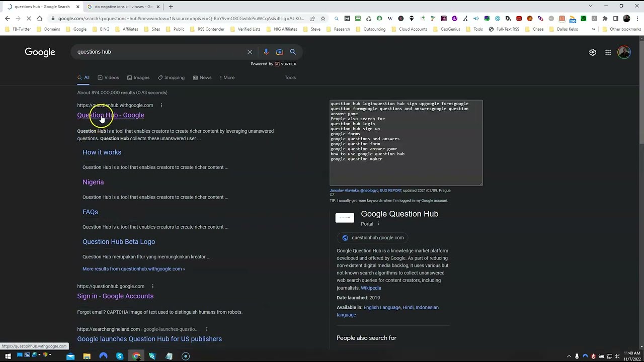Open Google quick settings gear
Screen dimensions: 644x362
(593, 52)
